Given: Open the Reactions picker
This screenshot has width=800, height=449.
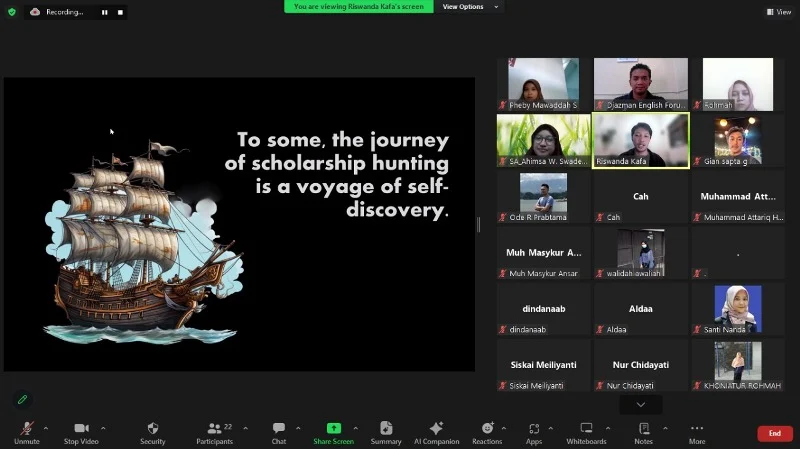Looking at the screenshot, I should click(487, 431).
